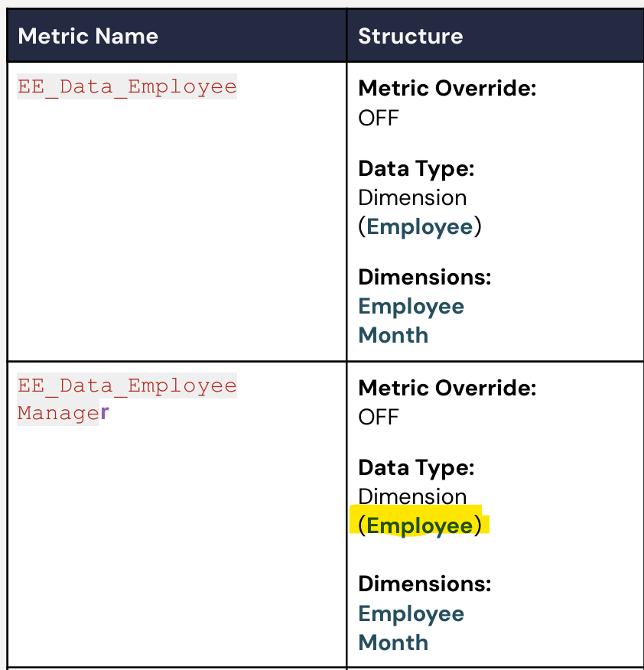Click the Metric Override label for EE_Data_Employee

447,89
